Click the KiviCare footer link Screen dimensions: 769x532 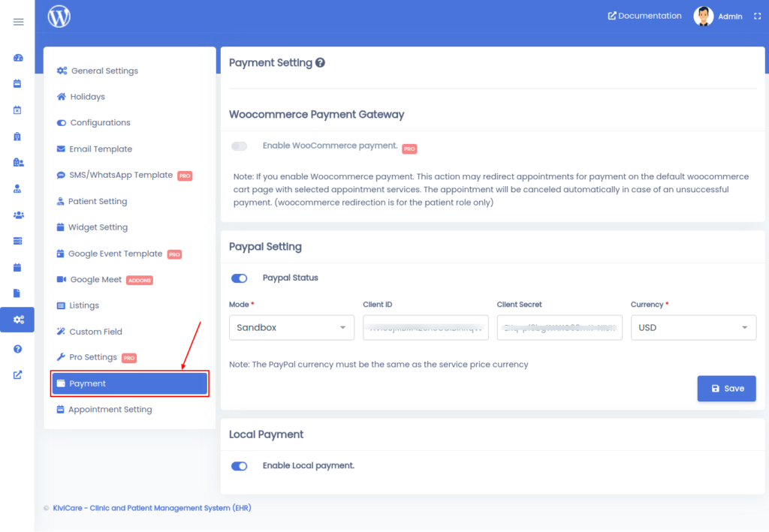[x=152, y=508]
